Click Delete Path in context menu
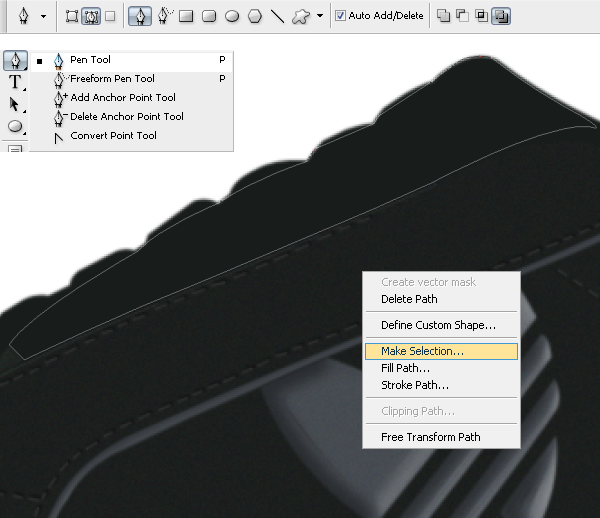This screenshot has height=518, width=600. [441, 299]
